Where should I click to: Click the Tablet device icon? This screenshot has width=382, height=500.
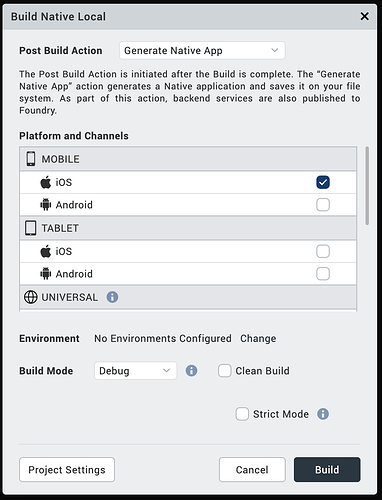pos(31,228)
